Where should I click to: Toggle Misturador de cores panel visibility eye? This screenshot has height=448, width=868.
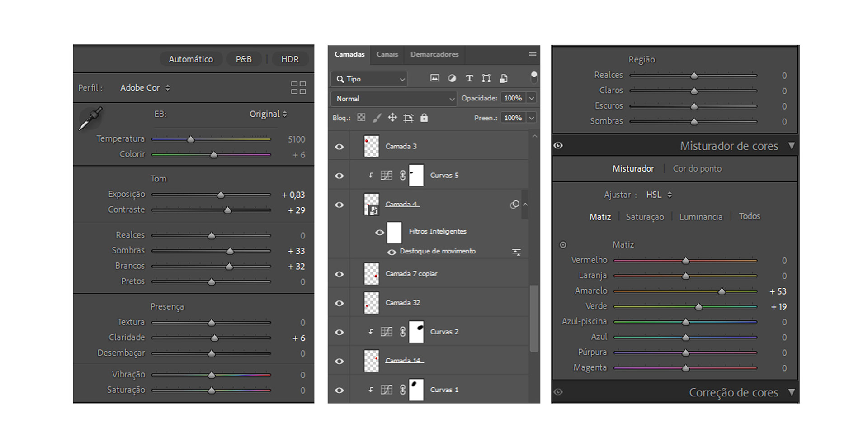558,145
